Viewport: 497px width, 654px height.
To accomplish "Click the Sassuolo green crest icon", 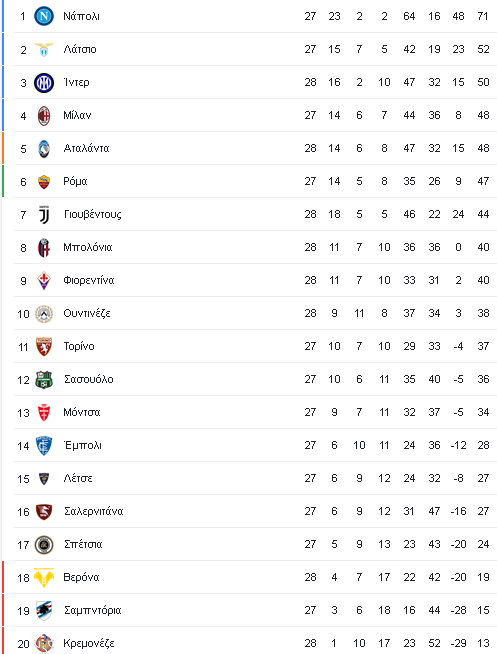I will coord(44,380).
